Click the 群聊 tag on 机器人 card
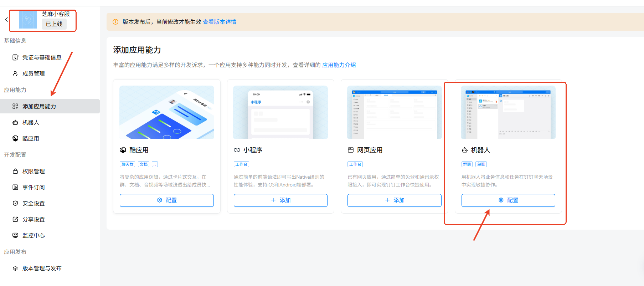 (x=467, y=164)
